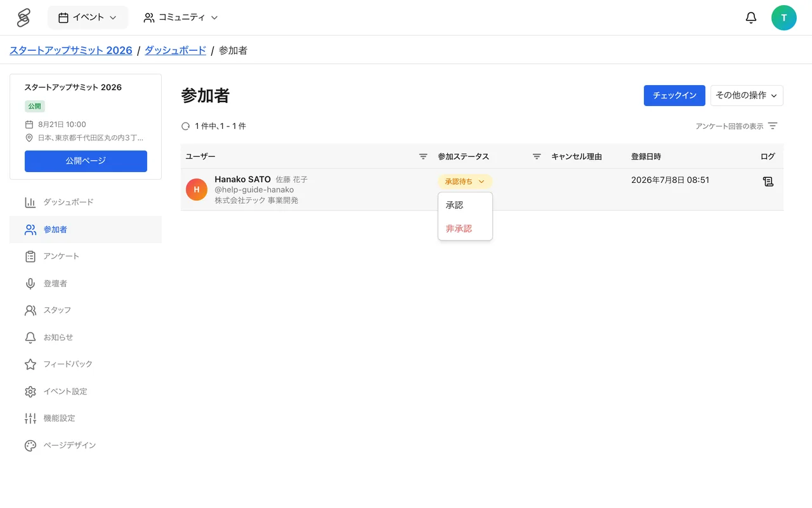The image size is (812, 508).
Task: Click the filter icon beside 参加ステータス column
Action: point(537,156)
